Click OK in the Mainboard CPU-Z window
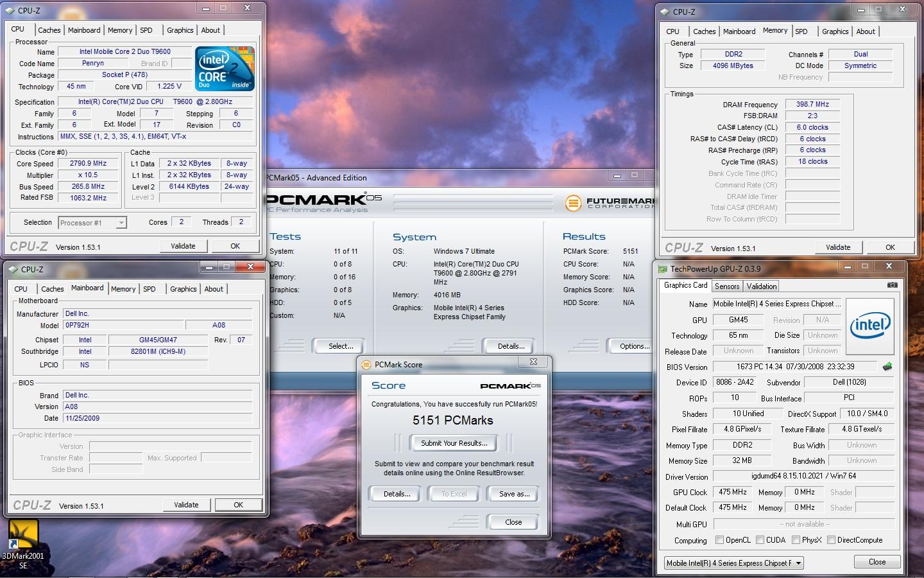The width and height of the screenshot is (924, 578). (x=238, y=505)
